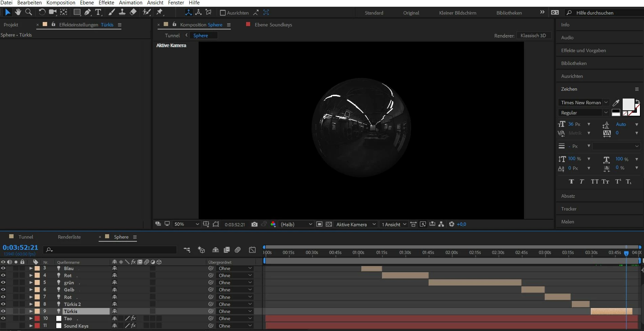Click the snapshot camera icon in viewer
Screen dimensions: 644x331
click(254, 224)
